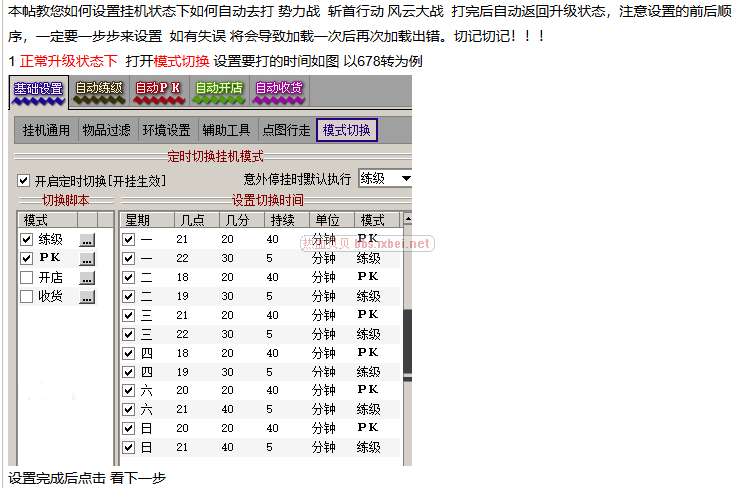Screen dimensions: 735x488
Task: Click browse button next to 开店
Action: pyautogui.click(x=87, y=277)
